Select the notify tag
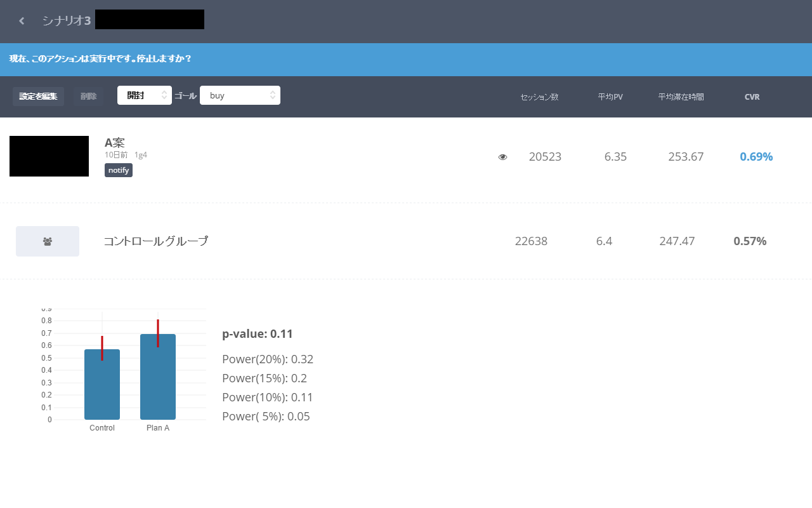Image resolution: width=812 pixels, height=508 pixels. tap(119, 170)
